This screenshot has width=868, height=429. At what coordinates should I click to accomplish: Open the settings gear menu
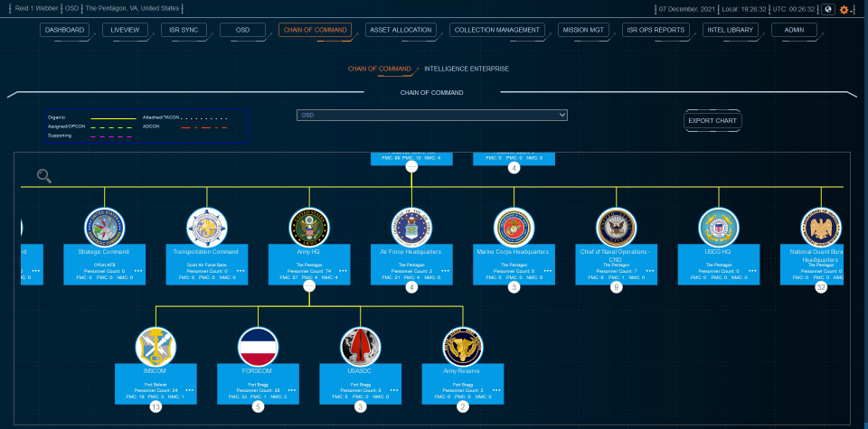click(x=844, y=9)
